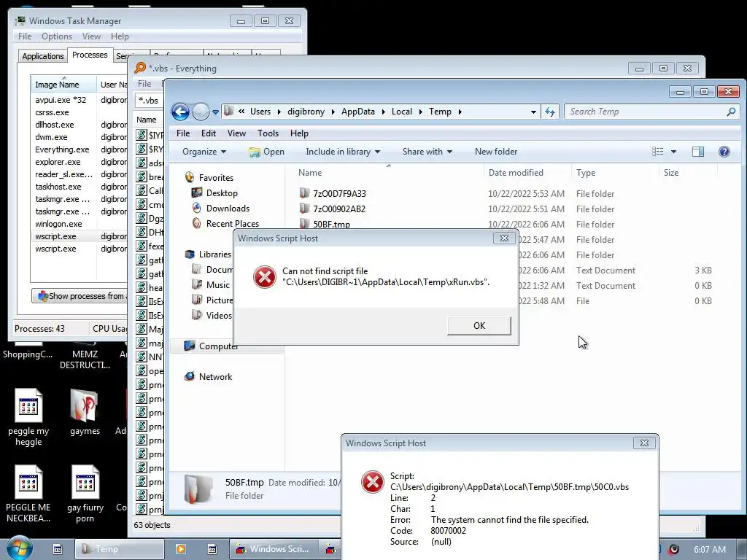Sort by Size column header
The image size is (747, 560).
671,172
